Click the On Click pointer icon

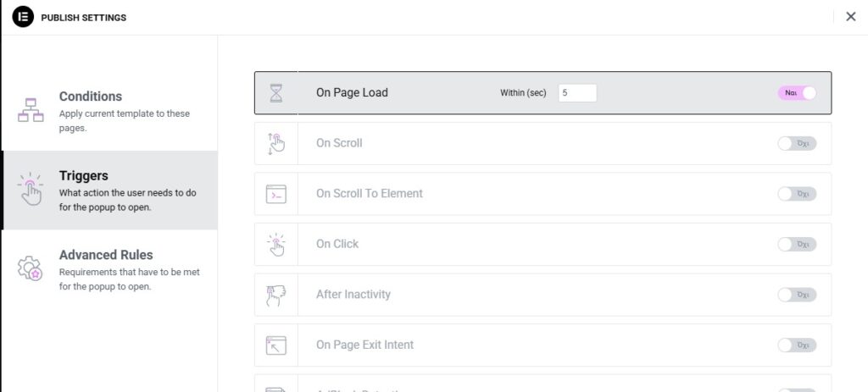pos(276,244)
